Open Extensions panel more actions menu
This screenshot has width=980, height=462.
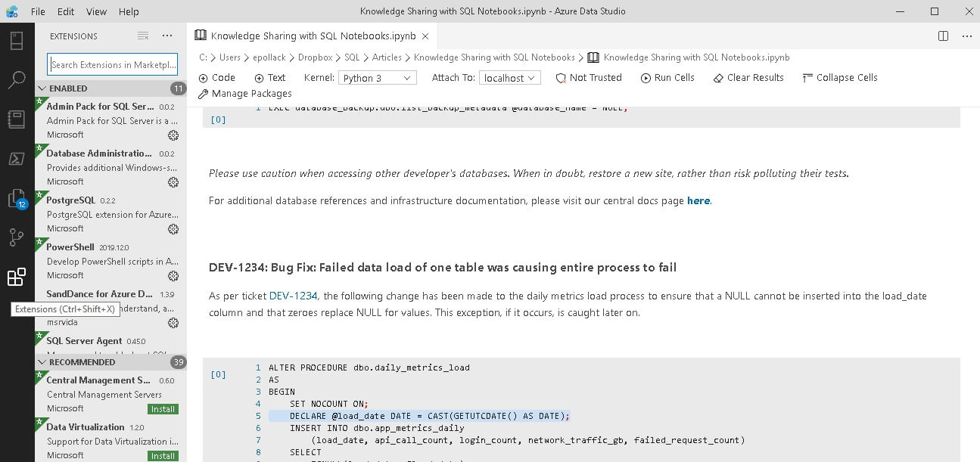click(167, 36)
